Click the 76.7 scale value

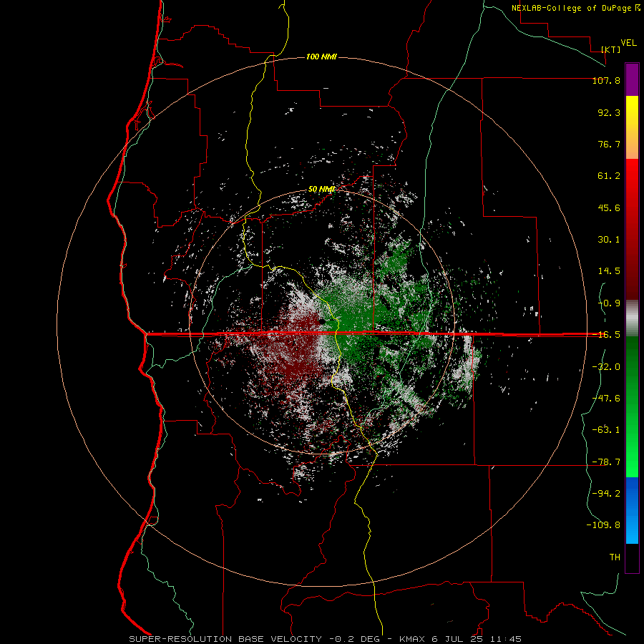tap(609, 144)
